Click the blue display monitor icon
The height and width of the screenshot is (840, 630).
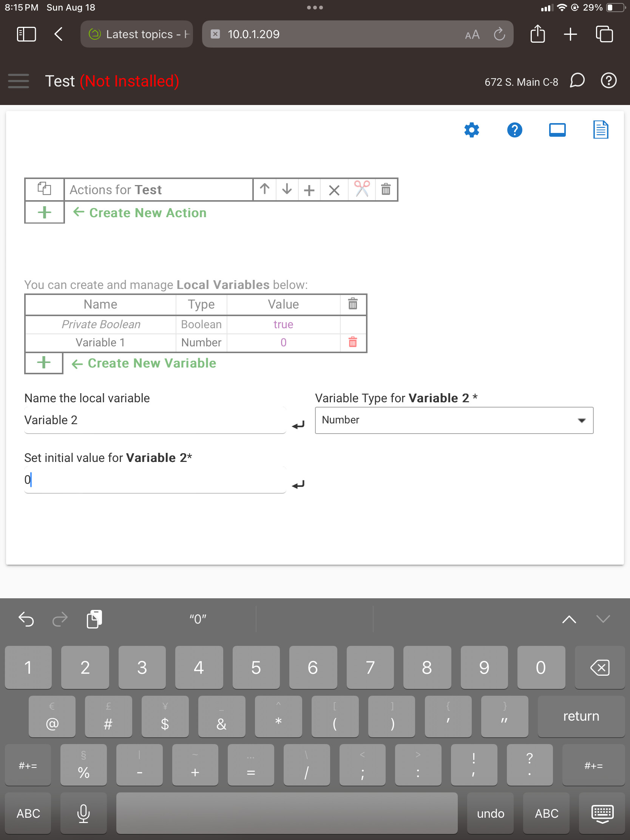[x=557, y=130]
